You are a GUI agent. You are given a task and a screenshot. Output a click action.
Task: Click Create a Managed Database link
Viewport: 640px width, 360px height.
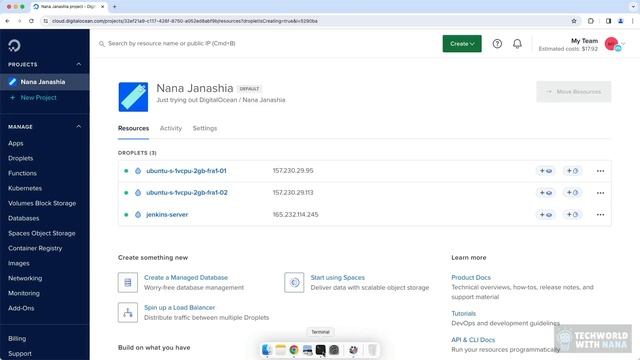click(186, 278)
